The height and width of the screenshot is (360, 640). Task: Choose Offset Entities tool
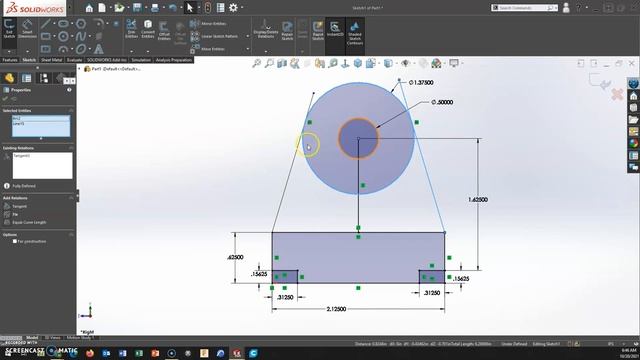(x=164, y=31)
